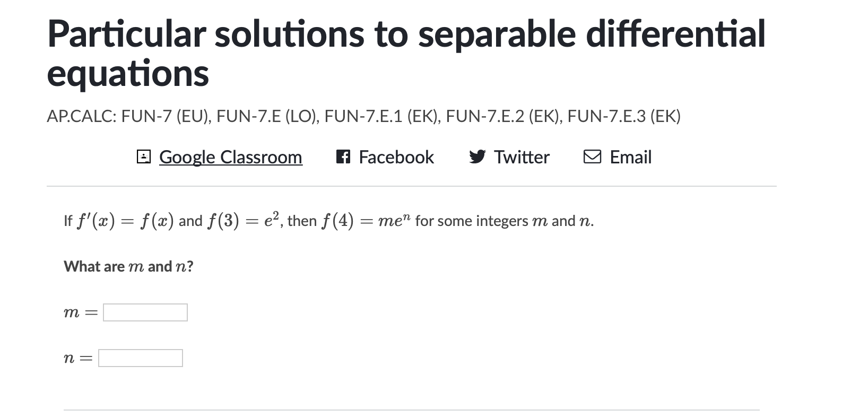
Task: Open the FUN-7.E.2 (EK) standard link
Action: pos(503,115)
